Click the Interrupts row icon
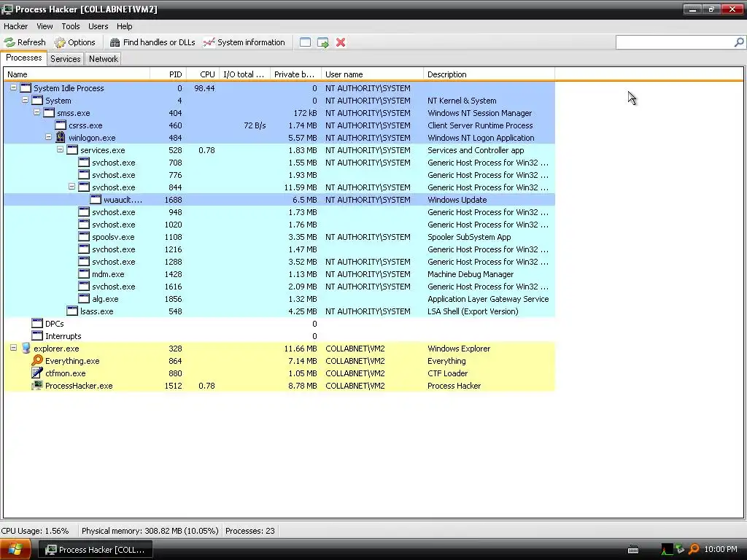747x560 pixels. pyautogui.click(x=37, y=335)
